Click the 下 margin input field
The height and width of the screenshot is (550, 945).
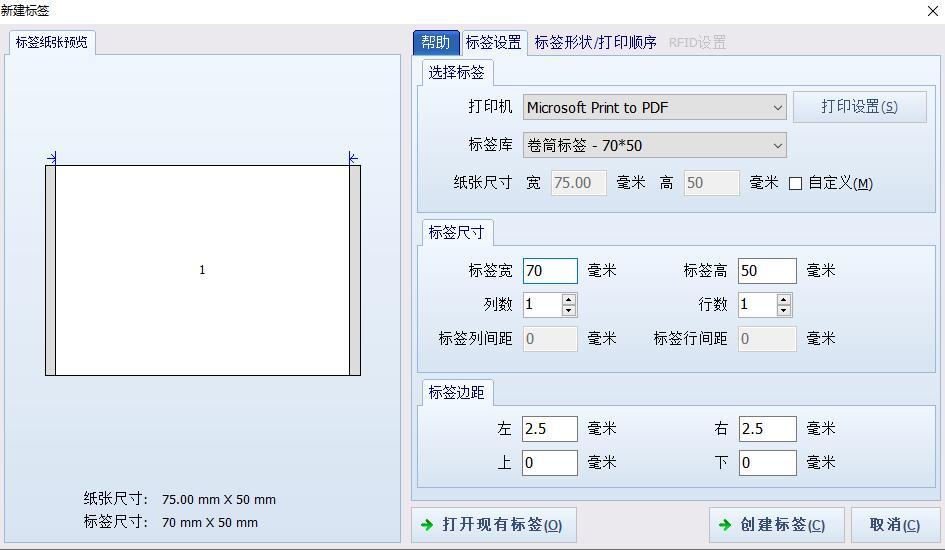768,463
